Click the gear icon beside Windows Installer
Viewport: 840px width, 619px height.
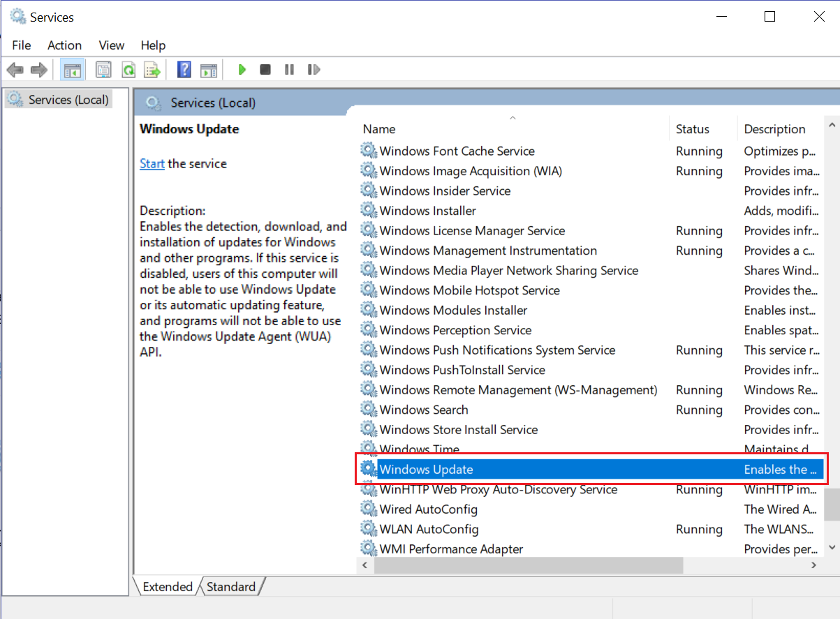(x=368, y=211)
